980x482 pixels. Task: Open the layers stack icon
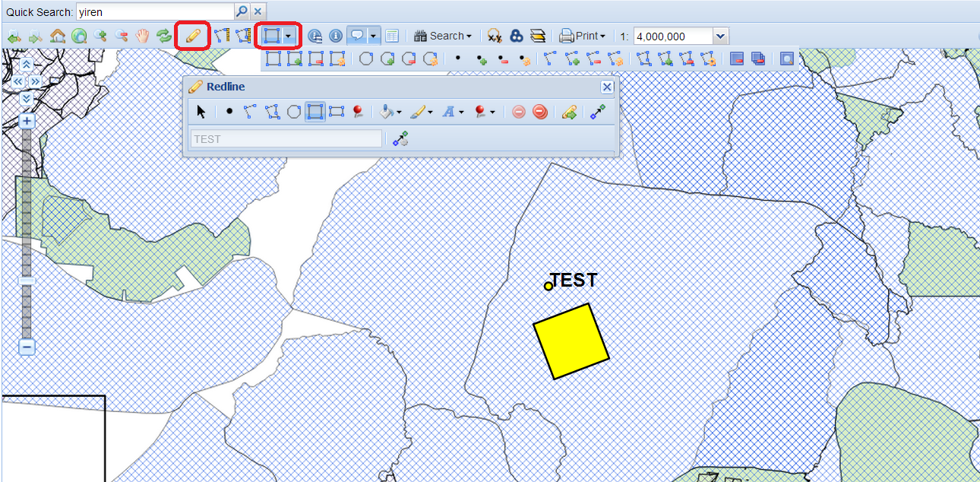click(538, 36)
